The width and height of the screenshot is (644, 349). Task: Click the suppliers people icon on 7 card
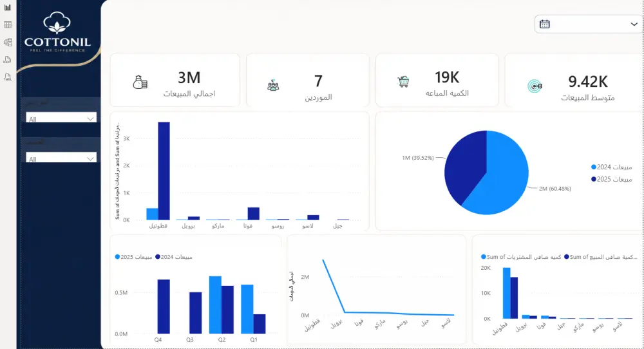click(273, 86)
